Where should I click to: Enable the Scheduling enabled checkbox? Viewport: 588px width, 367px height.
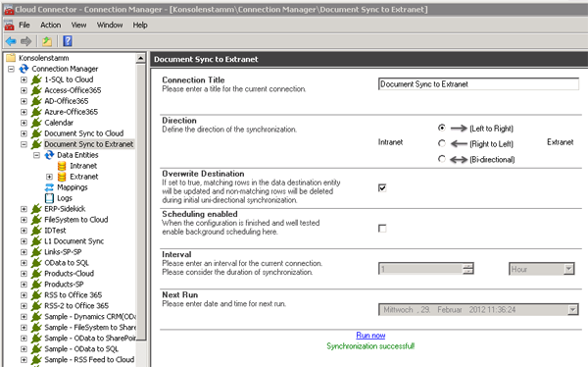click(x=382, y=228)
